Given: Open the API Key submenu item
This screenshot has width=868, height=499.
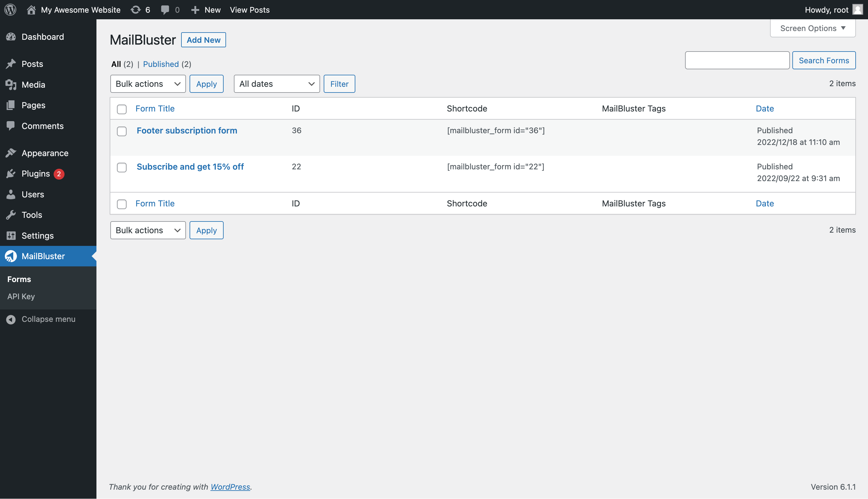Looking at the screenshot, I should (21, 296).
